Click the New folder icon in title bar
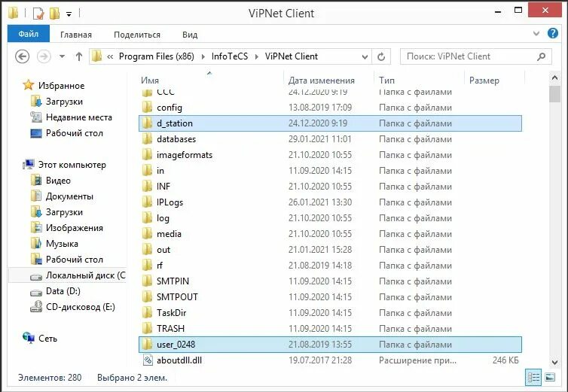568x392 pixels. coord(54,14)
